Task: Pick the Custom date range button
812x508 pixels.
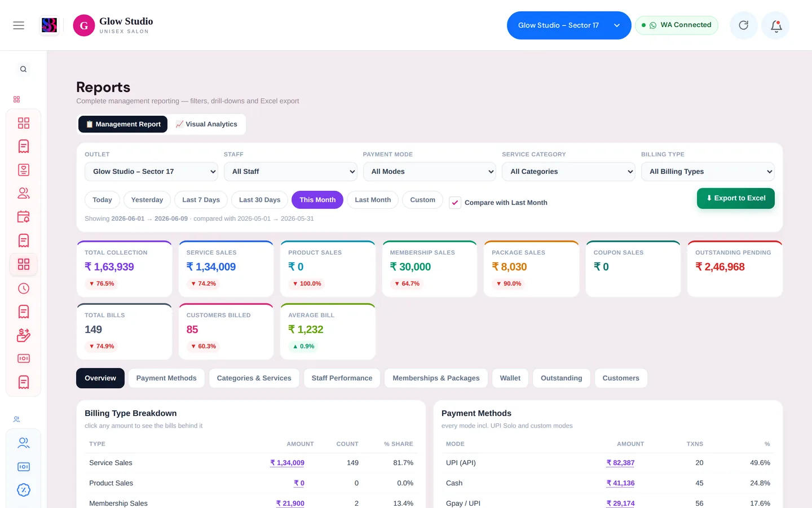Action: pyautogui.click(x=422, y=200)
